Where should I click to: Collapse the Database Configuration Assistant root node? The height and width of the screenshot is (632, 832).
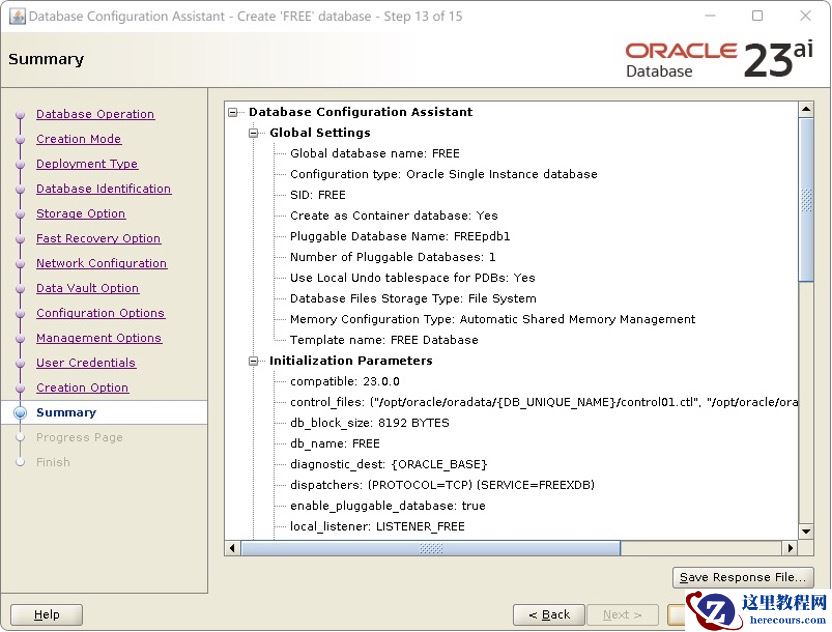tap(233, 112)
